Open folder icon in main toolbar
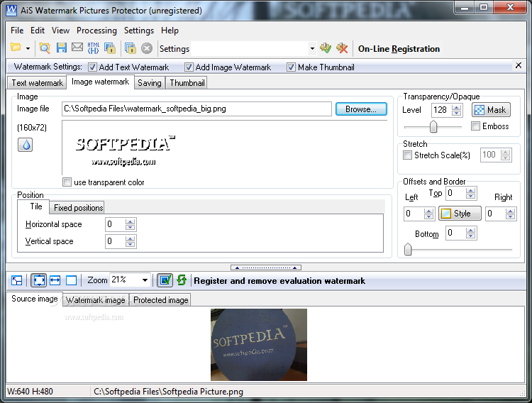The width and height of the screenshot is (532, 403). pos(16,48)
